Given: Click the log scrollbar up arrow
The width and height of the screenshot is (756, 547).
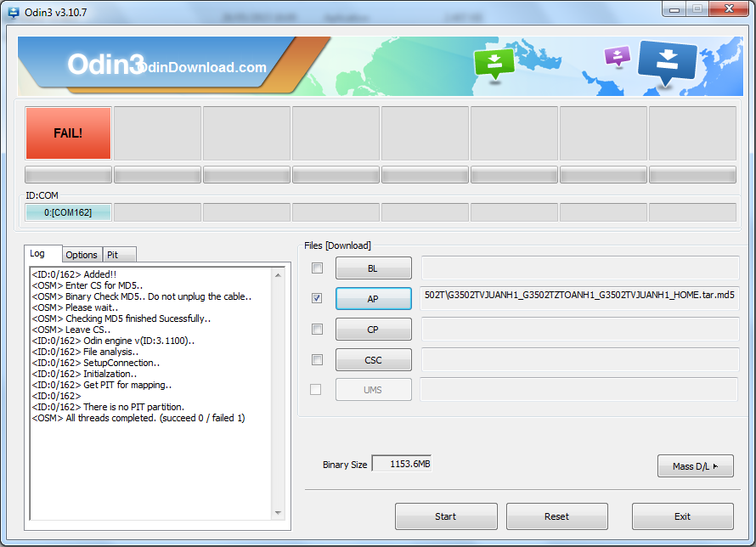Looking at the screenshot, I should click(x=279, y=274).
